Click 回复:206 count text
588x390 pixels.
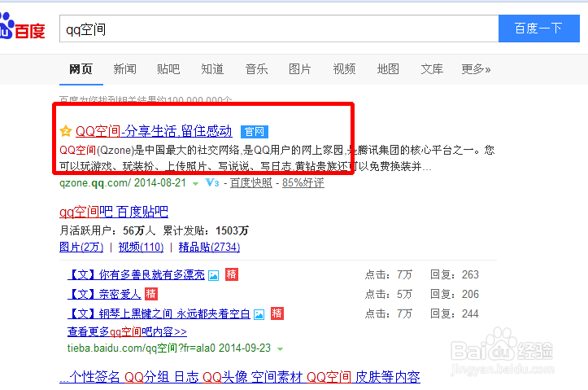coord(455,294)
